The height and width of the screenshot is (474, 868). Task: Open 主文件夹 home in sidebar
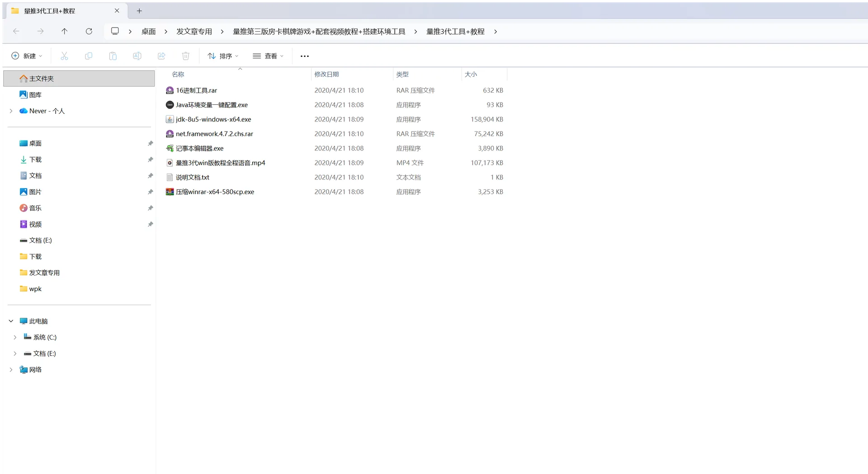(x=79, y=79)
